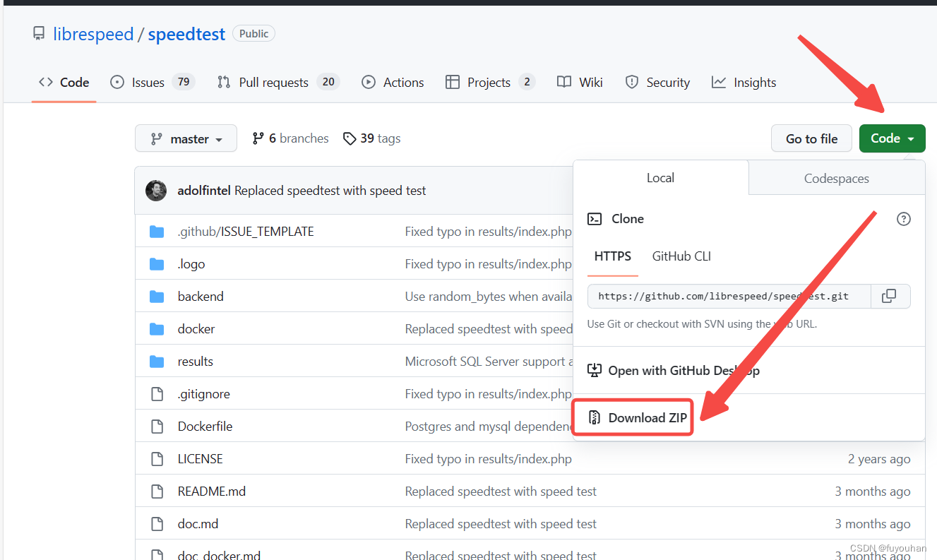Select the HTTPS clone option
Image resolution: width=937 pixels, height=560 pixels.
pos(613,256)
